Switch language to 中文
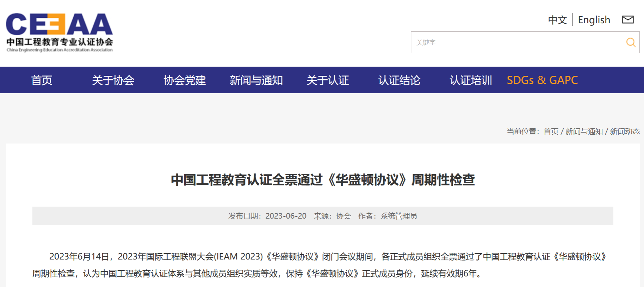This screenshot has width=644, height=287. tap(557, 20)
